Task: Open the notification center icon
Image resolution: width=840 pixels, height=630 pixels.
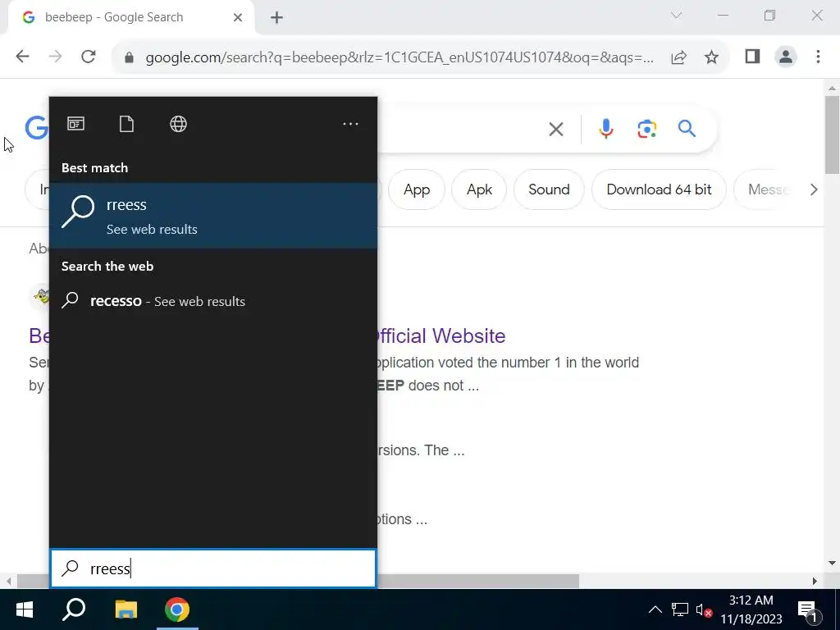Action: coord(809,610)
